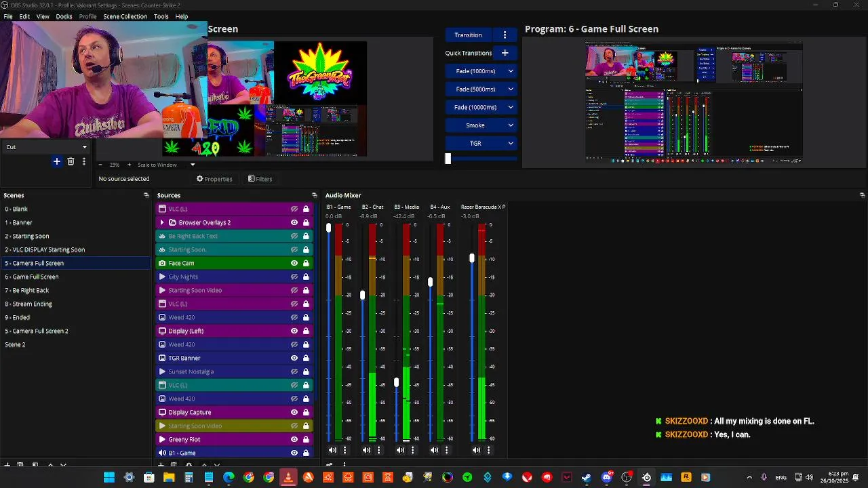Adjust B4 - Aux volume fader

pyautogui.click(x=430, y=281)
